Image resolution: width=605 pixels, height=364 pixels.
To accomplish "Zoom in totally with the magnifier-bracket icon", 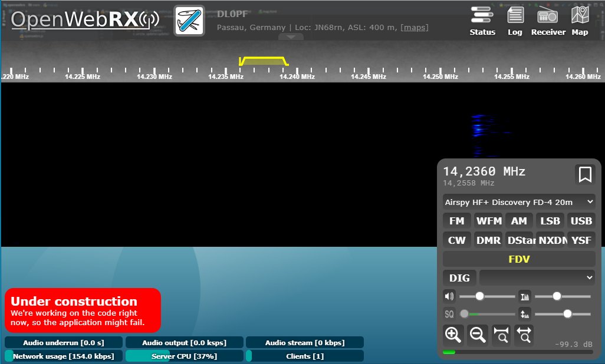I will coord(501,335).
